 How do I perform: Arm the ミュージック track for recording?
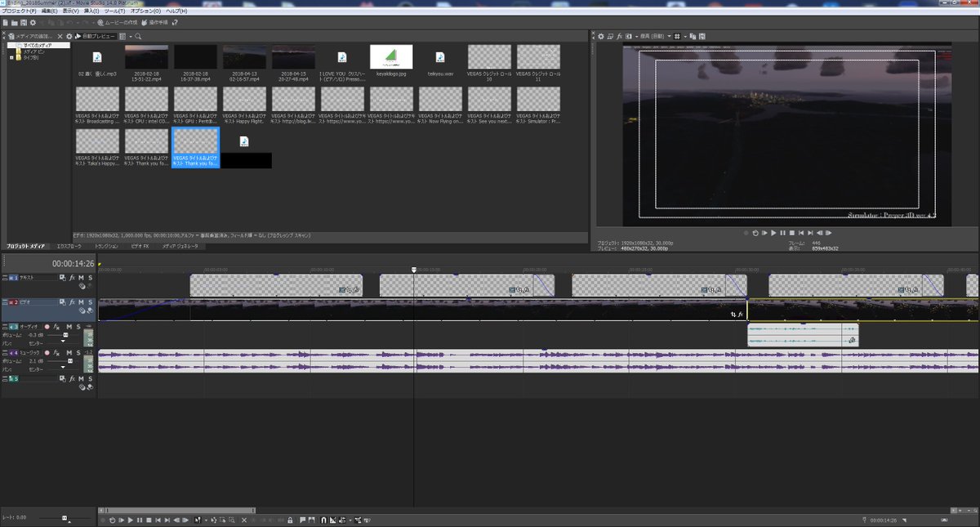coord(47,352)
